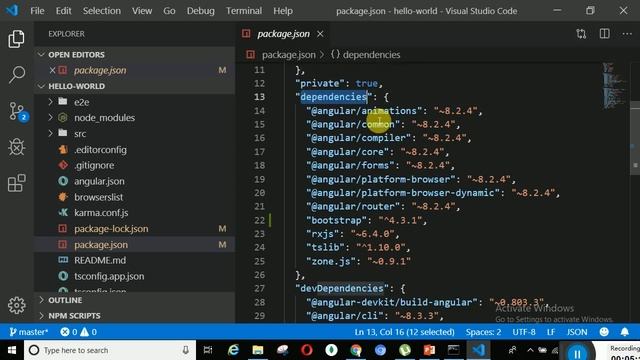Open package-lock.json in explorer

[x=111, y=229]
